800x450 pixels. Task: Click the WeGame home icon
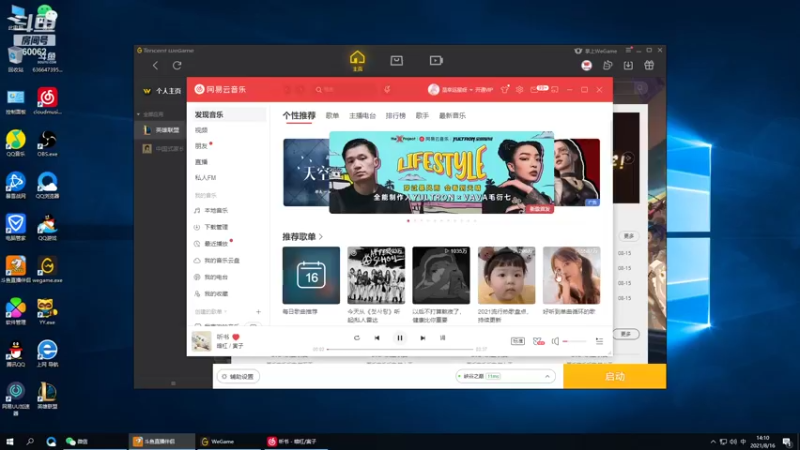tap(357, 60)
